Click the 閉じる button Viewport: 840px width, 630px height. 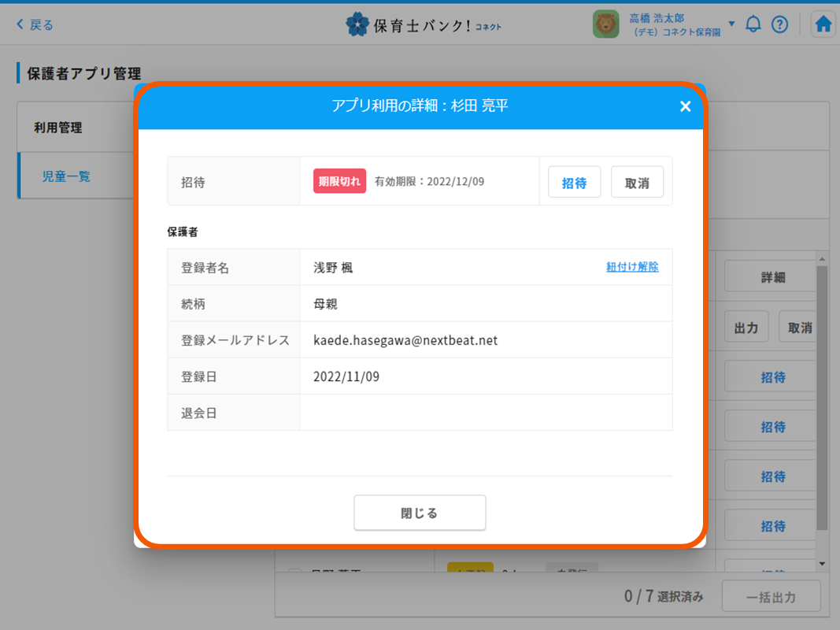(x=420, y=513)
